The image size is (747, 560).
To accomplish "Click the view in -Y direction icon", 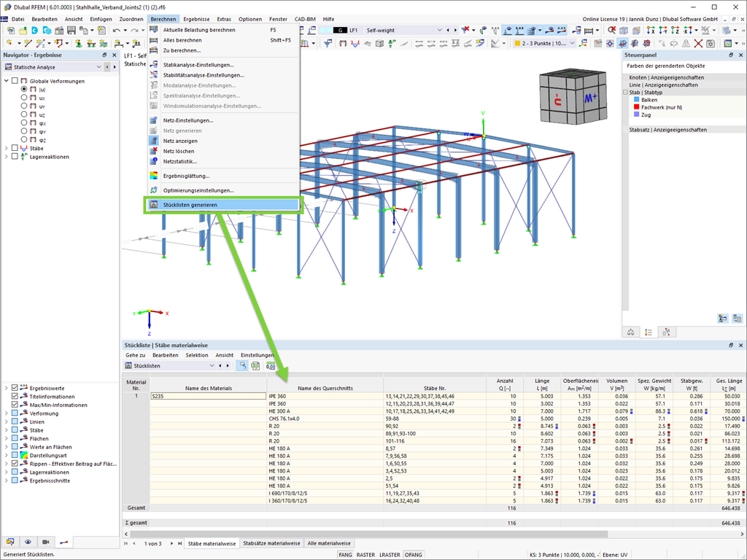I will [662, 31].
